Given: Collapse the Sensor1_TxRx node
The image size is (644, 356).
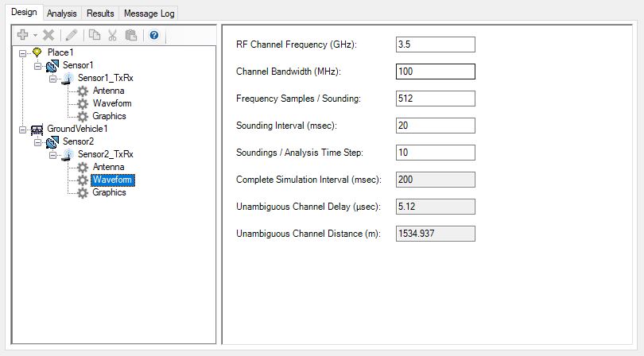Looking at the screenshot, I should pos(52,78).
